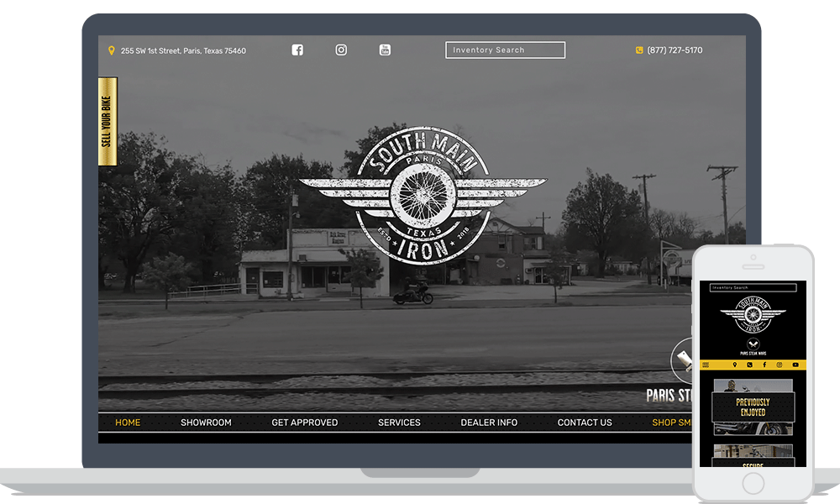
Task: Go to Home in the navigation bar
Action: pyautogui.click(x=128, y=423)
